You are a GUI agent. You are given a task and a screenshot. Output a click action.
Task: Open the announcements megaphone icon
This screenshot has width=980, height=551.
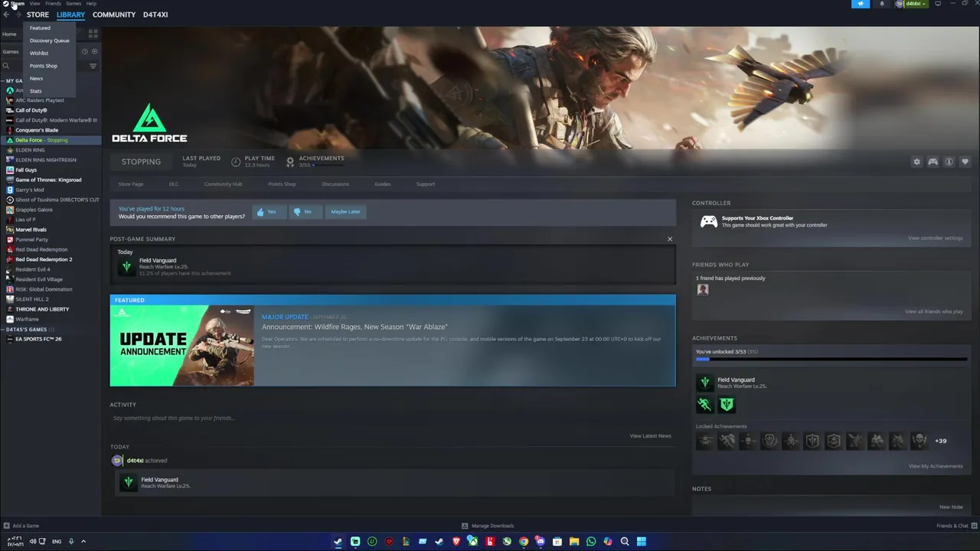[861, 4]
